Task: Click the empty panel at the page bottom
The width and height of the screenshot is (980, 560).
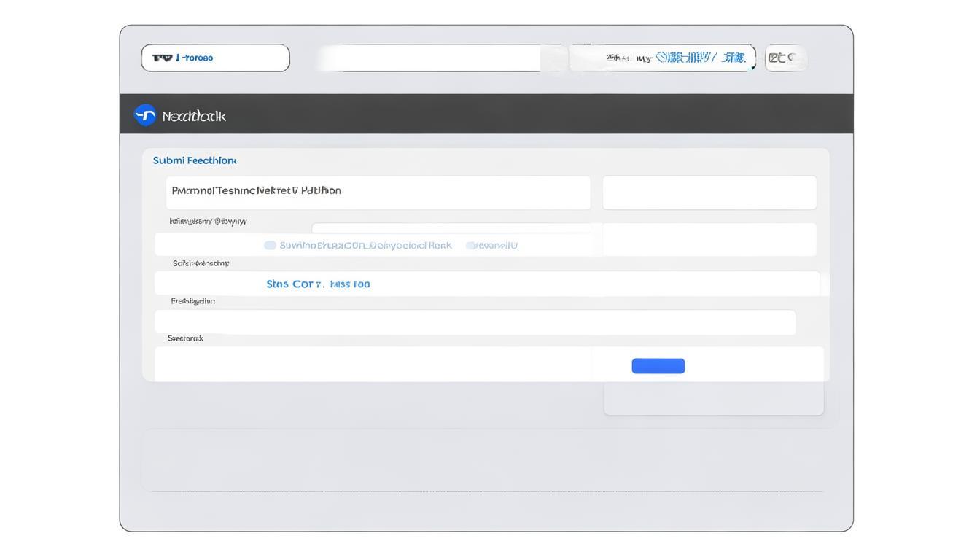Action: point(481,460)
